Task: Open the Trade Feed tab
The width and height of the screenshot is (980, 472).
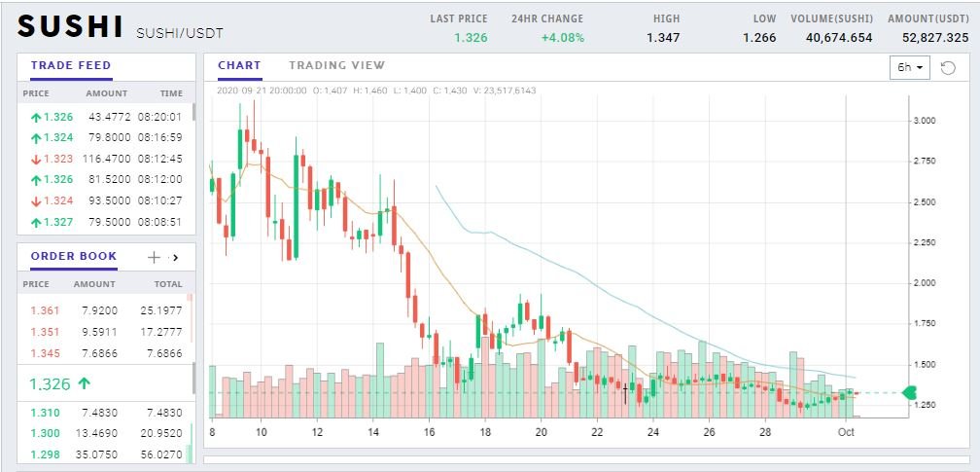Action: [71, 65]
